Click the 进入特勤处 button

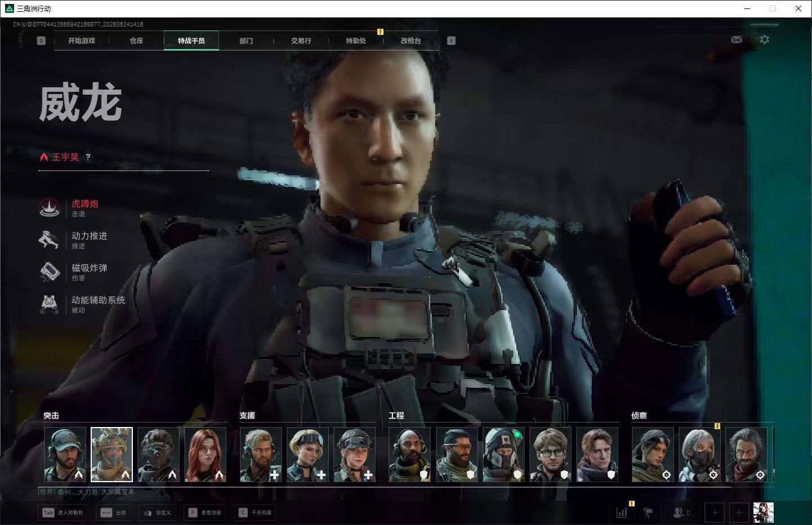click(63, 513)
